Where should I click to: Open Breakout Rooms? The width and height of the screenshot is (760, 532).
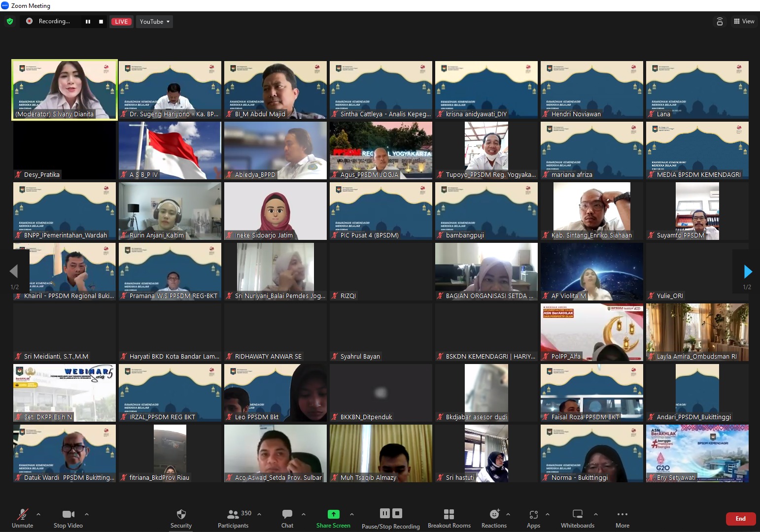449,518
